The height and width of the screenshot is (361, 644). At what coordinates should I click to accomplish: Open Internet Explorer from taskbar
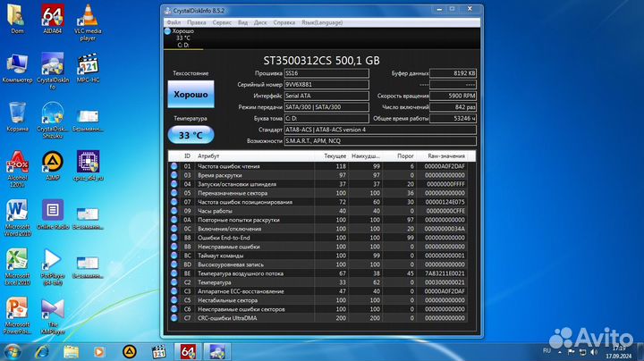[41, 351]
